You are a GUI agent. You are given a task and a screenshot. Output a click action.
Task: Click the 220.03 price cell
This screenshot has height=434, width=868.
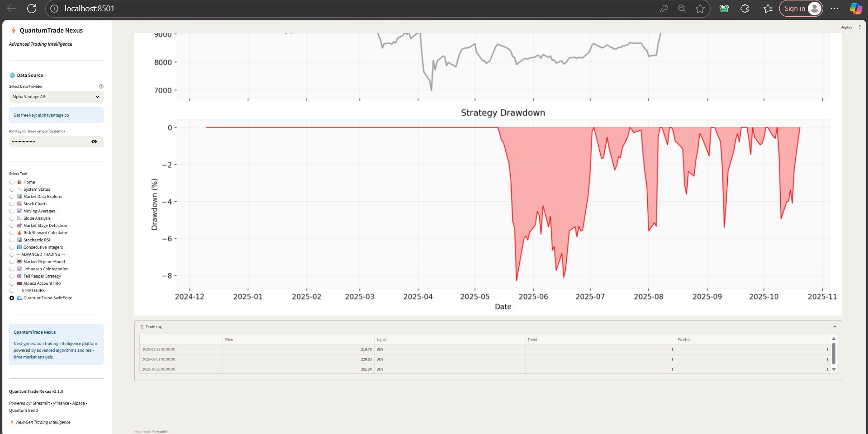[298, 359]
